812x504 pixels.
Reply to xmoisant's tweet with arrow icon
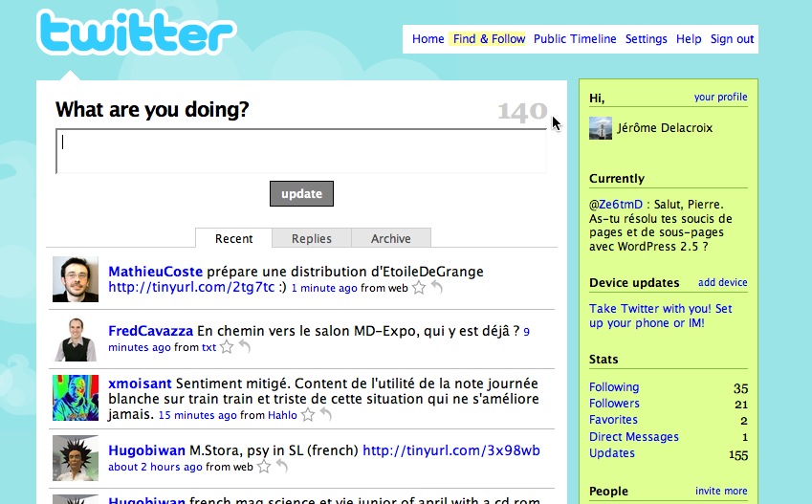pos(326,414)
